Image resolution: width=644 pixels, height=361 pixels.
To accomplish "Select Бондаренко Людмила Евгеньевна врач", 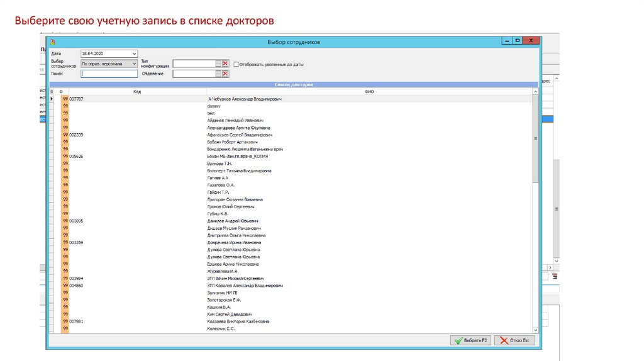I will coord(245,149).
